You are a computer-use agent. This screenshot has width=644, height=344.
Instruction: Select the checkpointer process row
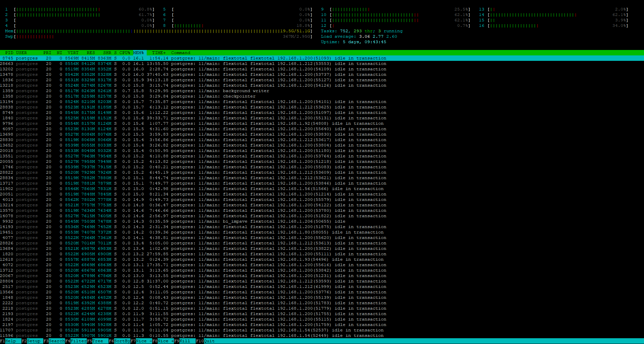pos(322,96)
